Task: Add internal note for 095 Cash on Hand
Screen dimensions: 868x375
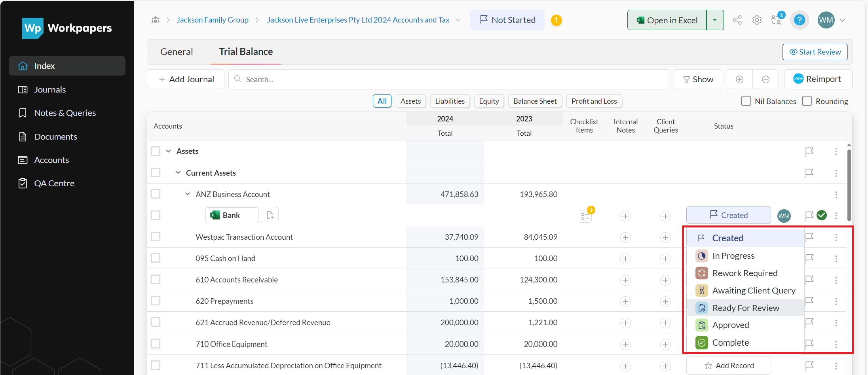Action: [x=625, y=259]
